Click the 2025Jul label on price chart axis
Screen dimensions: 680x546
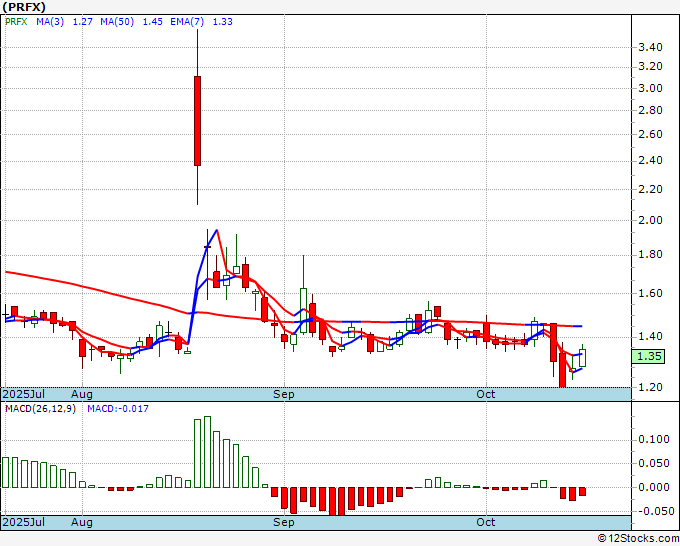(x=23, y=394)
